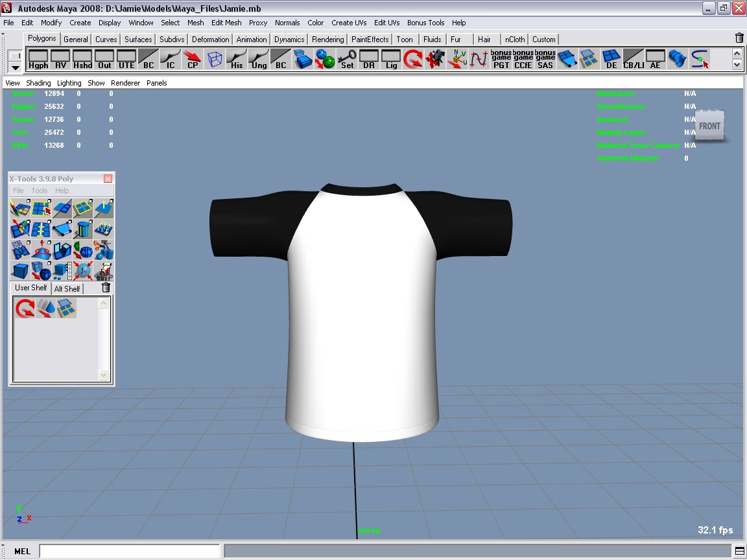This screenshot has width=747, height=560.
Task: Open the viewport Lighting menu
Action: click(x=69, y=83)
